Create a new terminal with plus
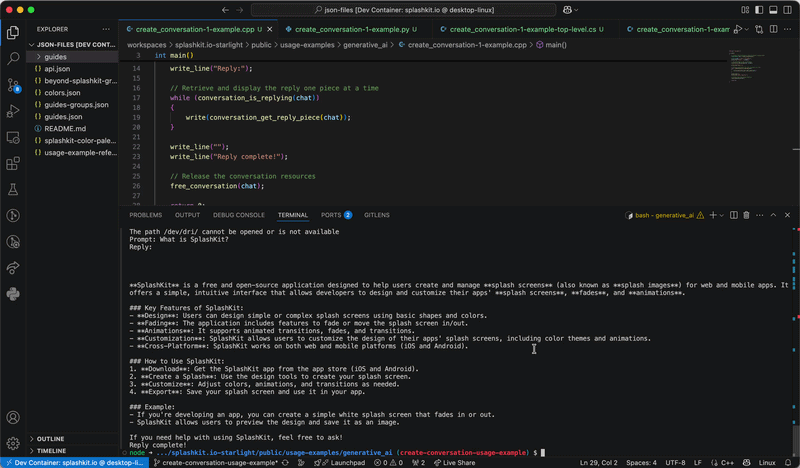 tap(713, 215)
